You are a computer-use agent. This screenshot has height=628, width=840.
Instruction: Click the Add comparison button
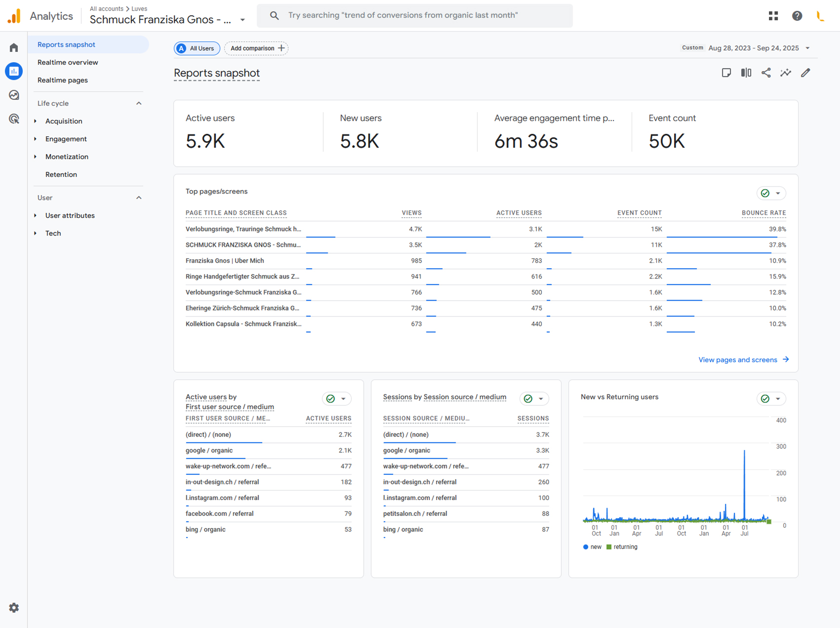pyautogui.click(x=257, y=48)
